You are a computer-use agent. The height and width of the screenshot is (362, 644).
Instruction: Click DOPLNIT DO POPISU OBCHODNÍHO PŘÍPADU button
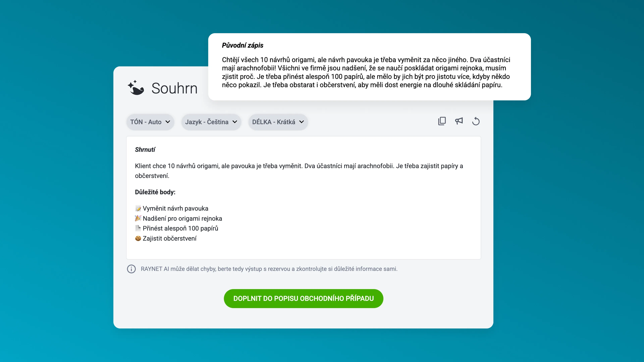(303, 298)
